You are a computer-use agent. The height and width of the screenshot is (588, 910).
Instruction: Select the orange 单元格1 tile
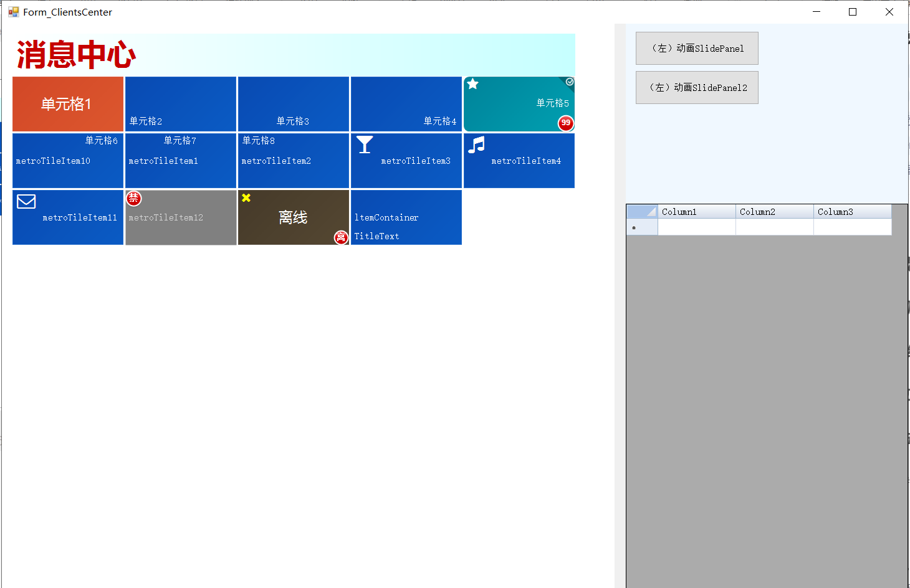(x=67, y=103)
